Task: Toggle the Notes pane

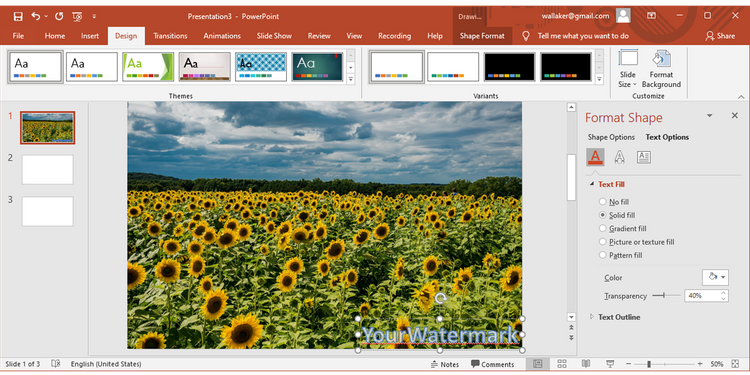Action: tap(445, 364)
